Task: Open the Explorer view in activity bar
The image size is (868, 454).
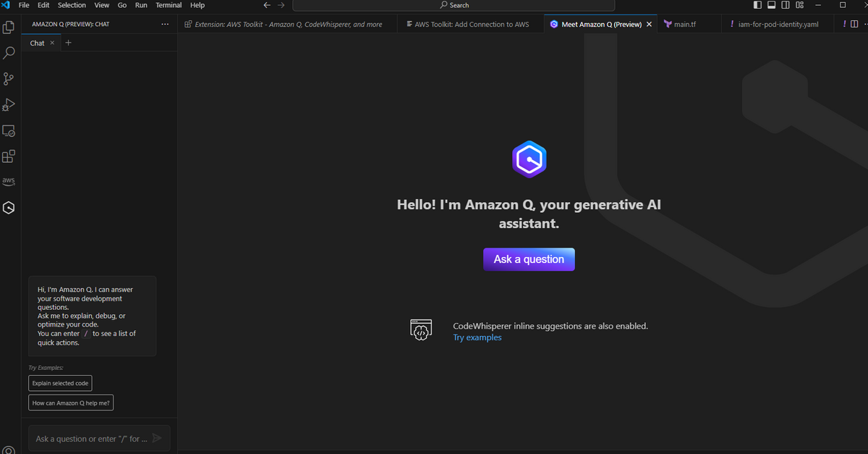Action: click(9, 28)
